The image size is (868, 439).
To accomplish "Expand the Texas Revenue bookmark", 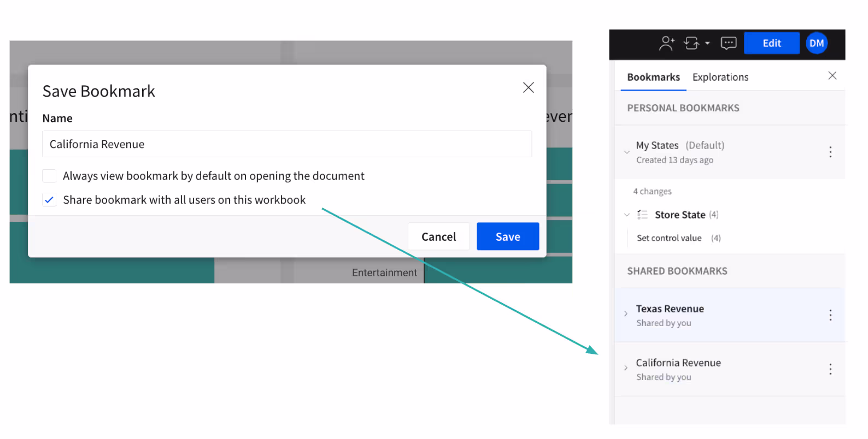I will point(626,314).
